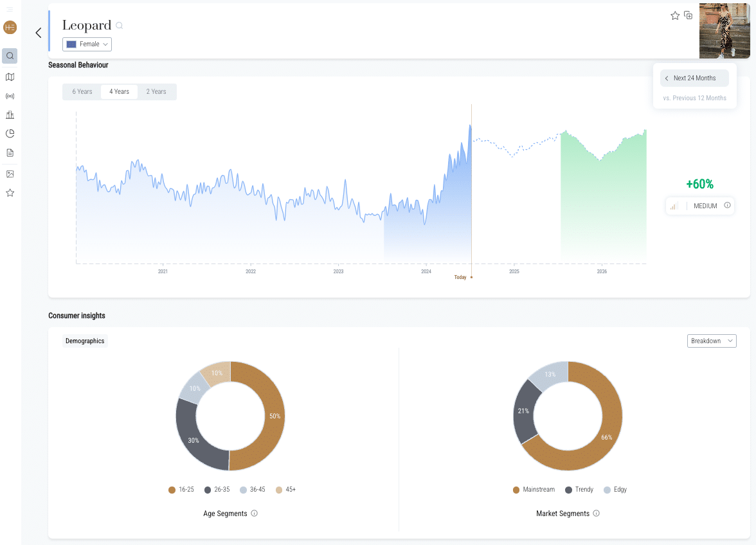Click the vs. Previous 12 Months option
The image size is (756, 545).
[x=694, y=98]
